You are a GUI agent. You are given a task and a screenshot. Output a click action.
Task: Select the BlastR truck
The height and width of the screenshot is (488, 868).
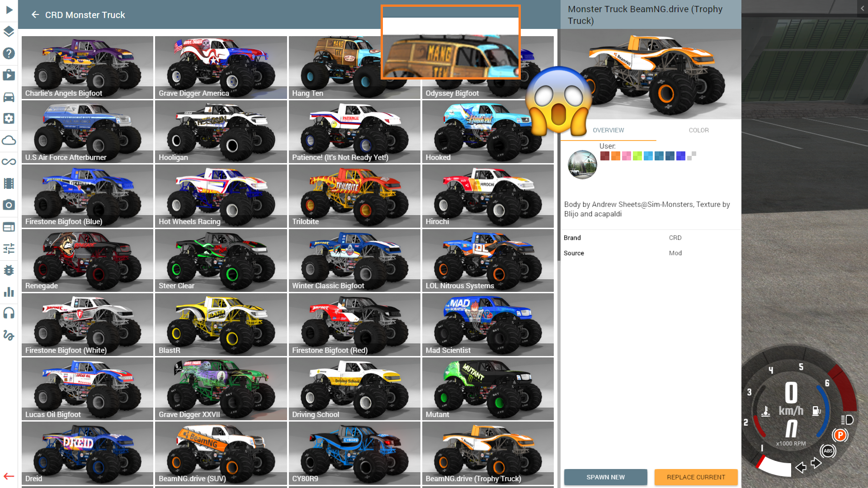click(x=221, y=324)
